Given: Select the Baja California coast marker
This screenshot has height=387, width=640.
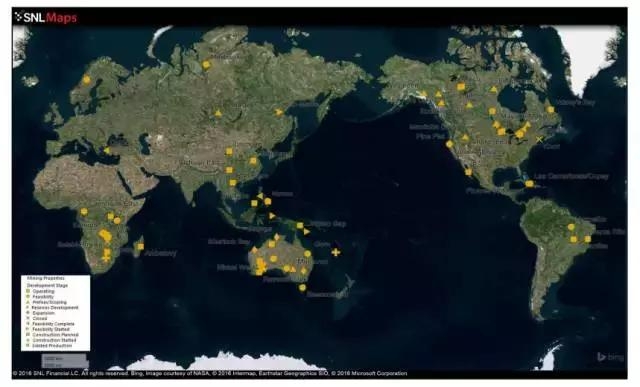Looking at the screenshot, I should pyautogui.click(x=468, y=172).
